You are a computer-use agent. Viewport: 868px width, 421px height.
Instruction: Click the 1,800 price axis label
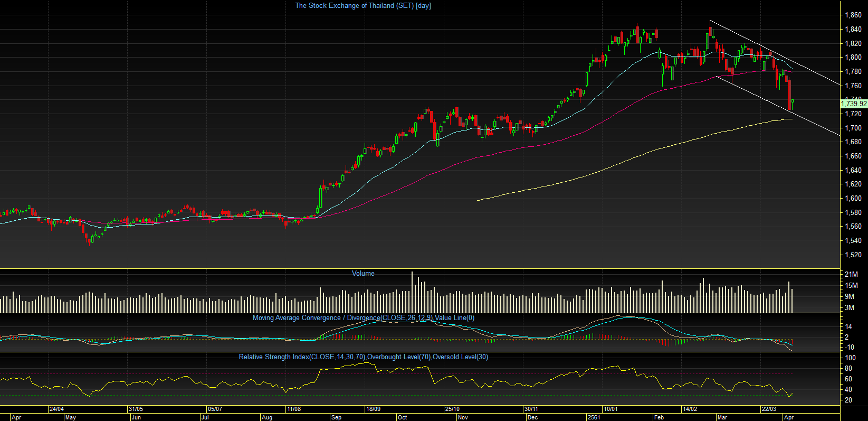(x=853, y=57)
